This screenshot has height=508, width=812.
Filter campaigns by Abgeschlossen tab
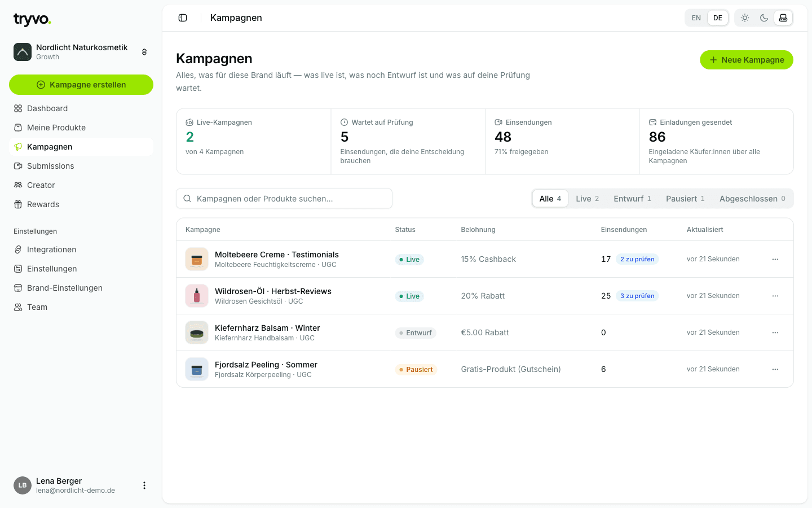coord(752,199)
